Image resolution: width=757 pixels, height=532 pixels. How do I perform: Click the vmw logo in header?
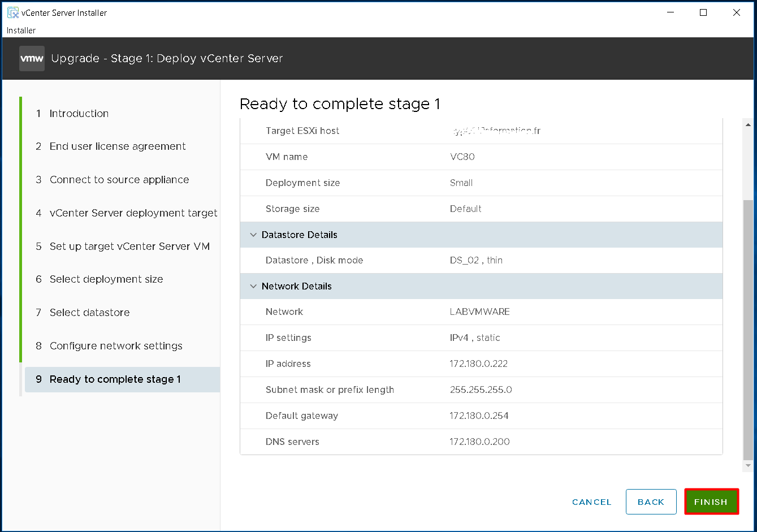(x=32, y=59)
